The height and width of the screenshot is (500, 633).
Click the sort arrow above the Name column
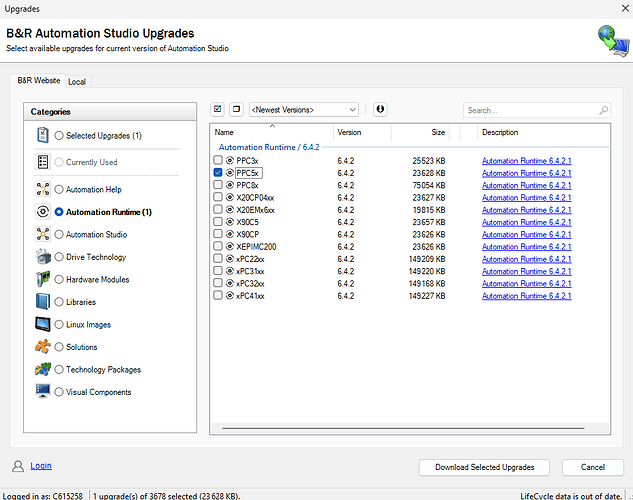272,126
